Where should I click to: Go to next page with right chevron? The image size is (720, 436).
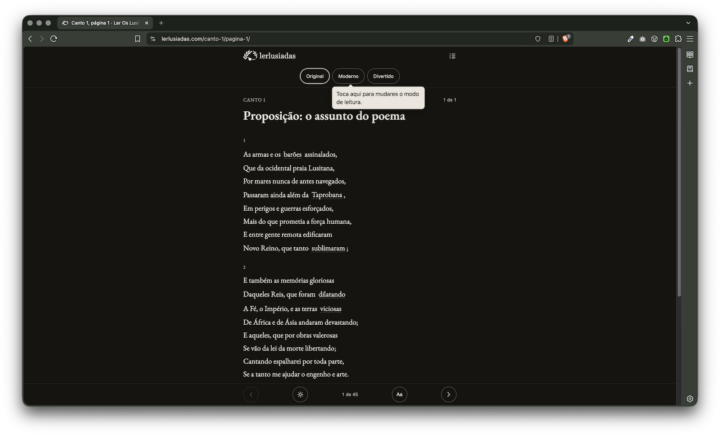(x=449, y=395)
